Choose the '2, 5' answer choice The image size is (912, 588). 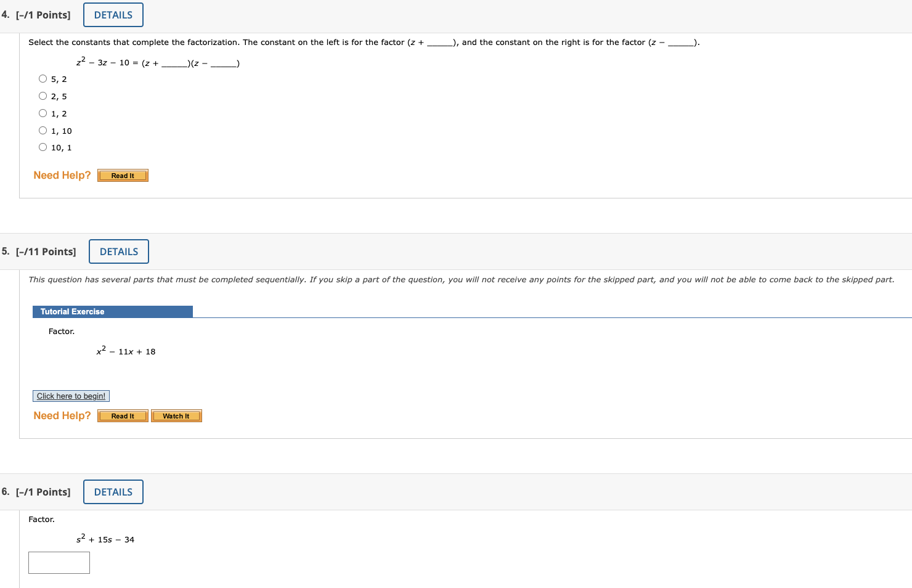(x=43, y=96)
